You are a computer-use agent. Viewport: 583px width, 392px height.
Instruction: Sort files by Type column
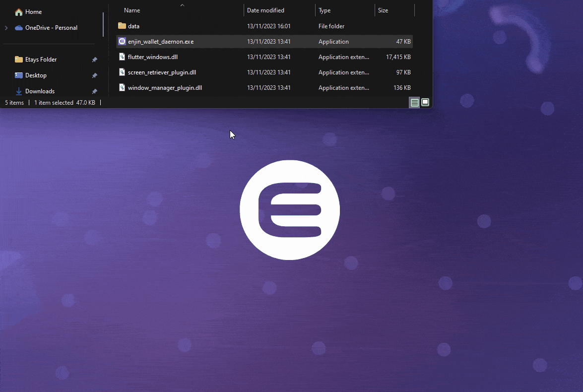[x=324, y=10]
